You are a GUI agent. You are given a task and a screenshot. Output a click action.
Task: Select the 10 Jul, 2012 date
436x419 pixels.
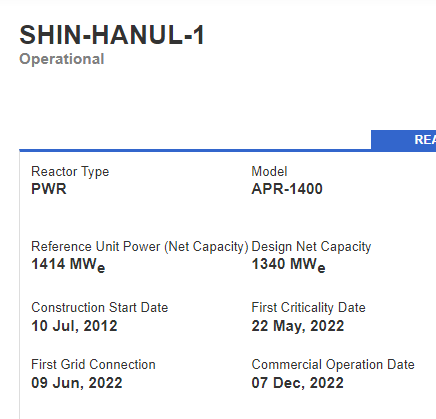(x=74, y=326)
